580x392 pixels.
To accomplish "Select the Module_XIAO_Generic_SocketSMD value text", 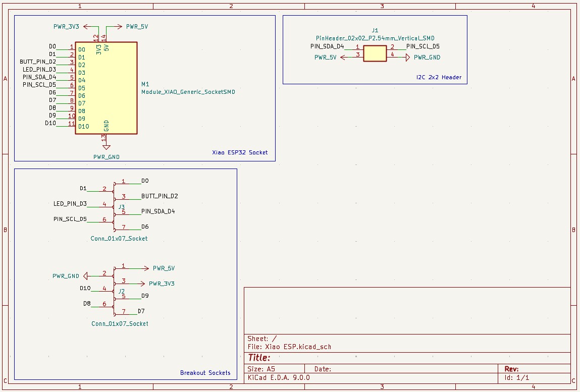I will [188, 92].
